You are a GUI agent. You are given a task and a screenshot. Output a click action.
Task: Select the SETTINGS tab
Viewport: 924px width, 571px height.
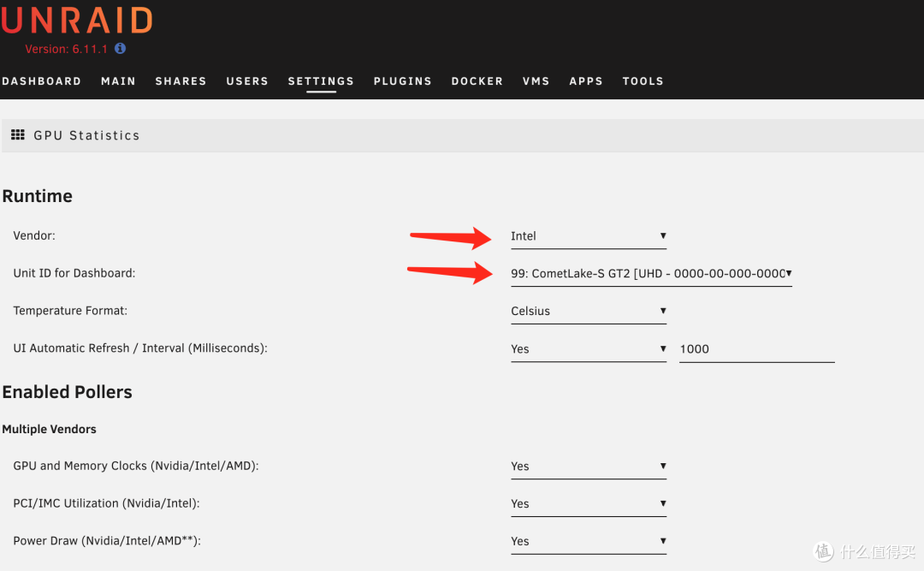click(320, 80)
